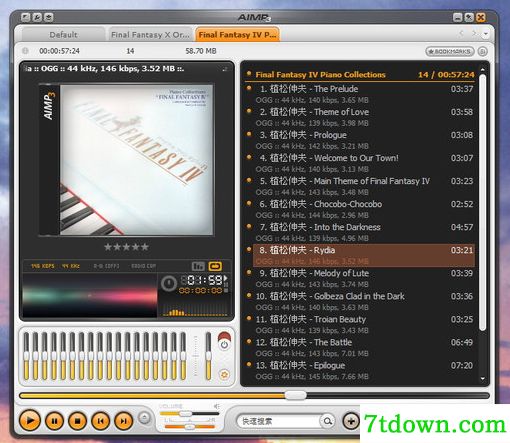Pause the current track
Image resolution: width=510 pixels, height=443 pixels.
pyautogui.click(x=55, y=421)
